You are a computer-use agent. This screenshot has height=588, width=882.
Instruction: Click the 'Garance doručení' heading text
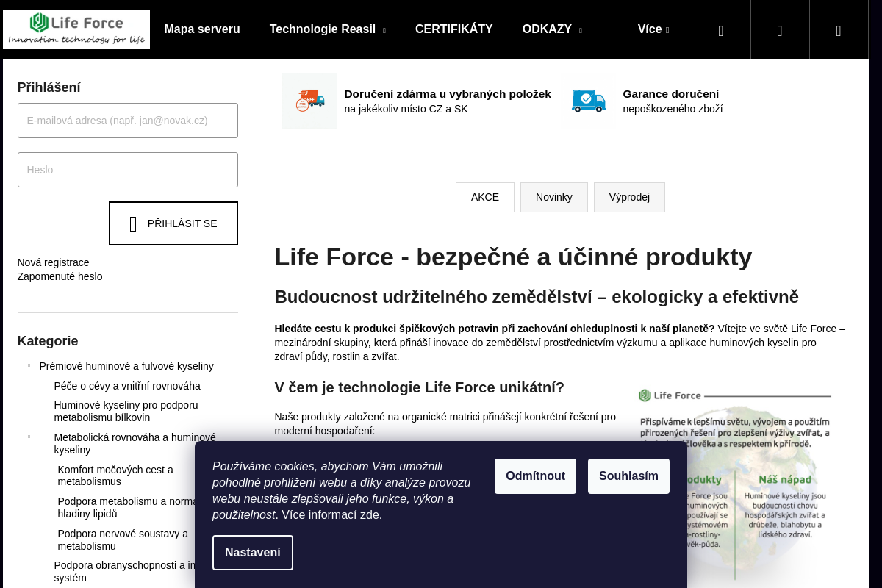click(671, 94)
